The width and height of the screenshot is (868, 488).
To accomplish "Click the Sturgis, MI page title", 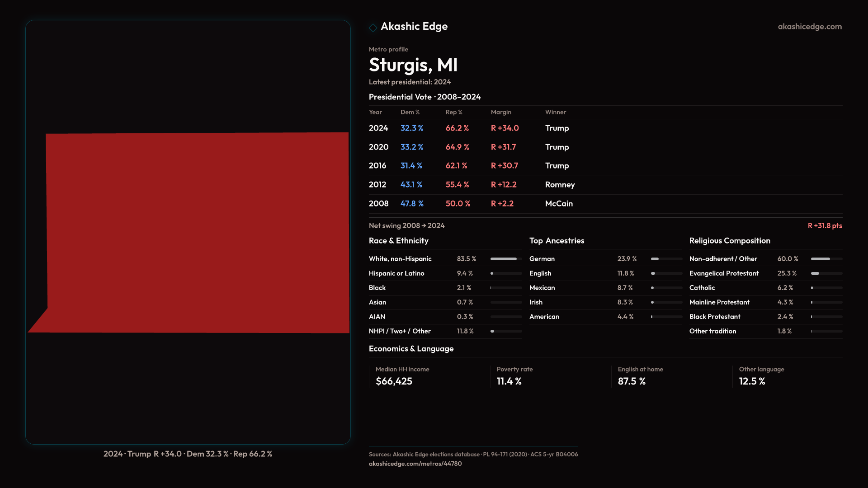I will click(413, 65).
